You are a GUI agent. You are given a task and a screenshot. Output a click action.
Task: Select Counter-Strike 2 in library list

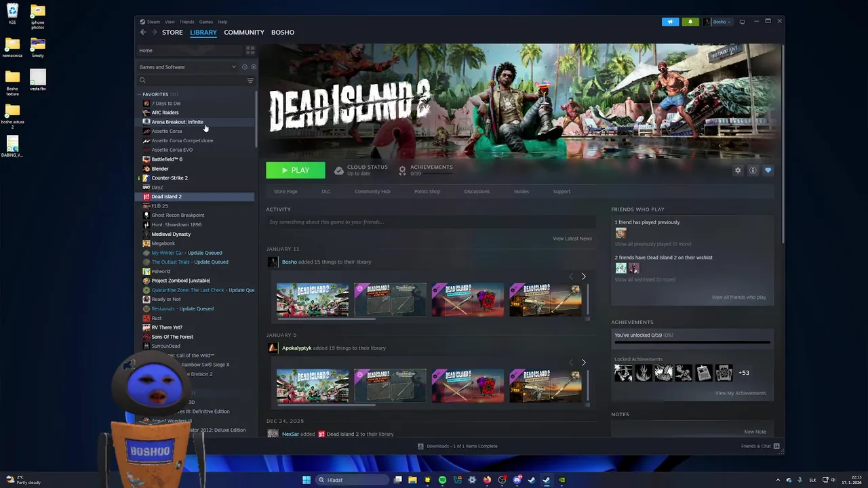pyautogui.click(x=170, y=178)
